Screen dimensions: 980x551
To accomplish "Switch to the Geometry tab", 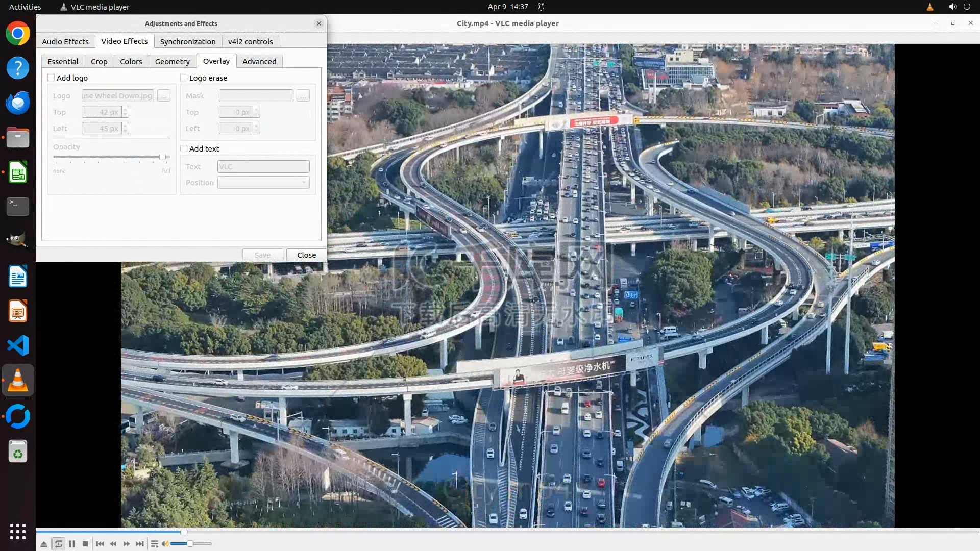I will click(172, 62).
